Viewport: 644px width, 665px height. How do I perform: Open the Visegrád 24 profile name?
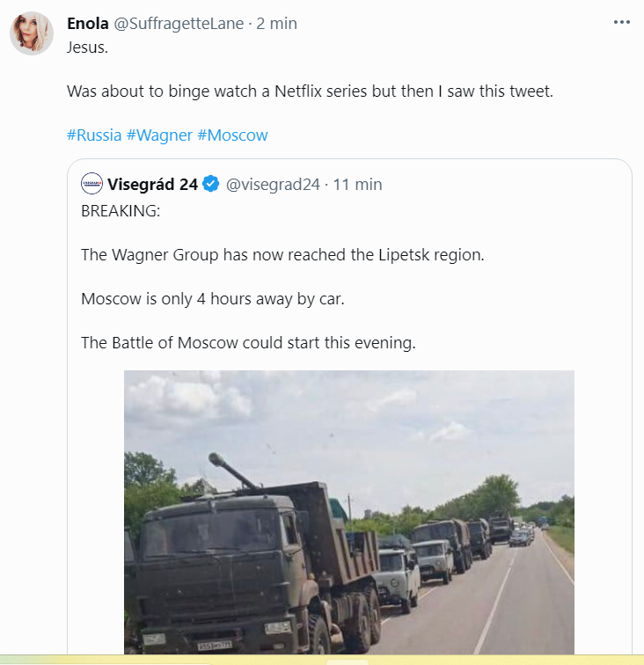153,184
